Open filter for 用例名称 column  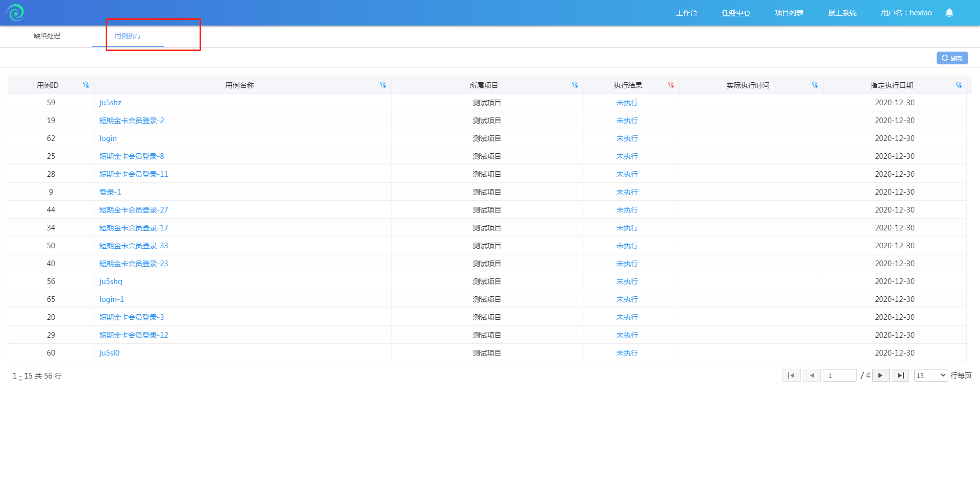point(383,85)
